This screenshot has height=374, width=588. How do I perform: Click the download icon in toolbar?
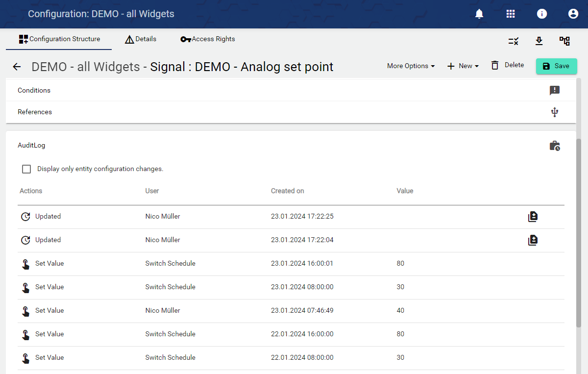539,41
